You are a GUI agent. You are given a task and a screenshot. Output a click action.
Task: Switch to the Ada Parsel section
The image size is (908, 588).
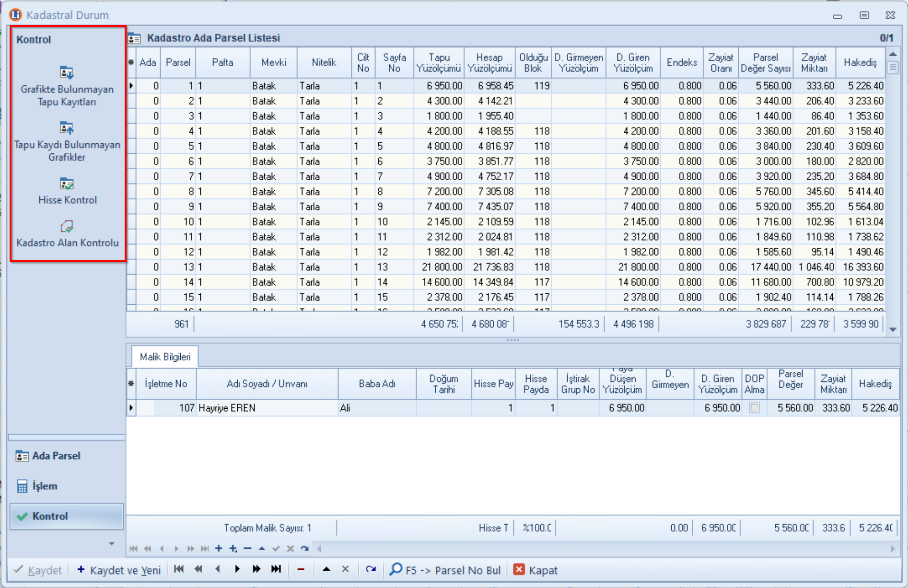tap(66, 456)
